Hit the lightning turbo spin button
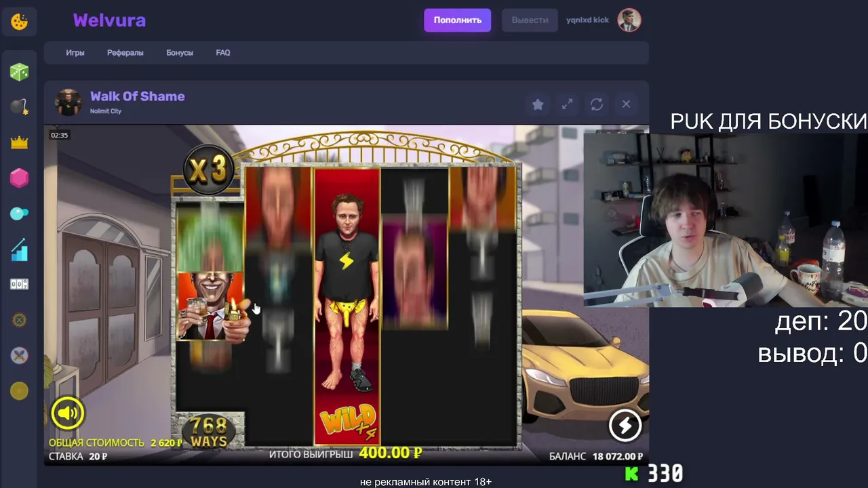This screenshot has height=488, width=868. (625, 426)
